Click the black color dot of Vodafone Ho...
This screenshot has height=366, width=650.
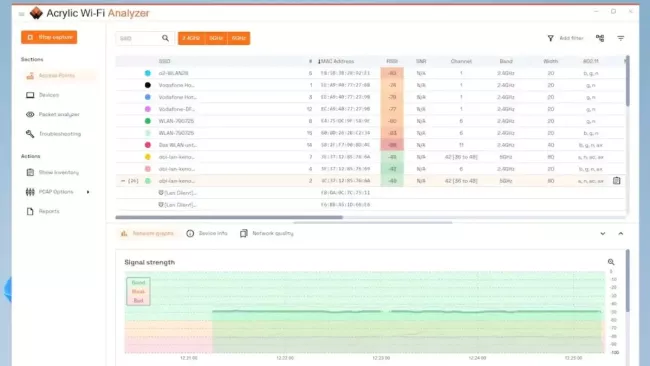[x=148, y=85]
